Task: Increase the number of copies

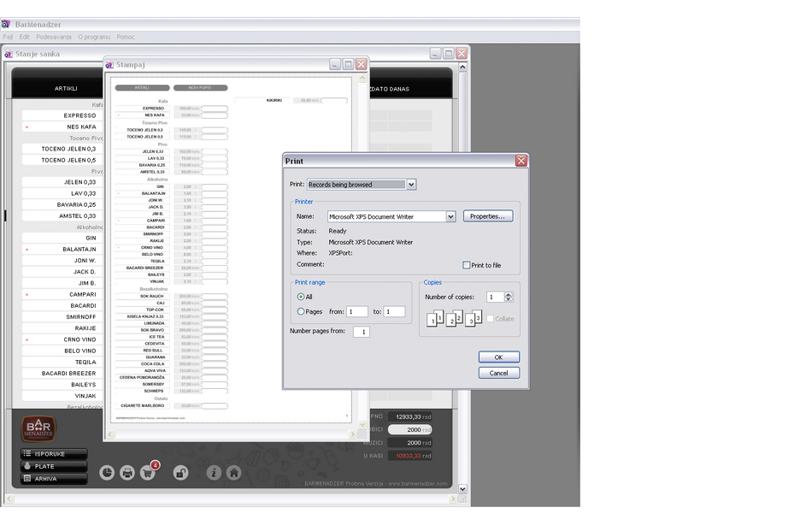Action: 508,294
